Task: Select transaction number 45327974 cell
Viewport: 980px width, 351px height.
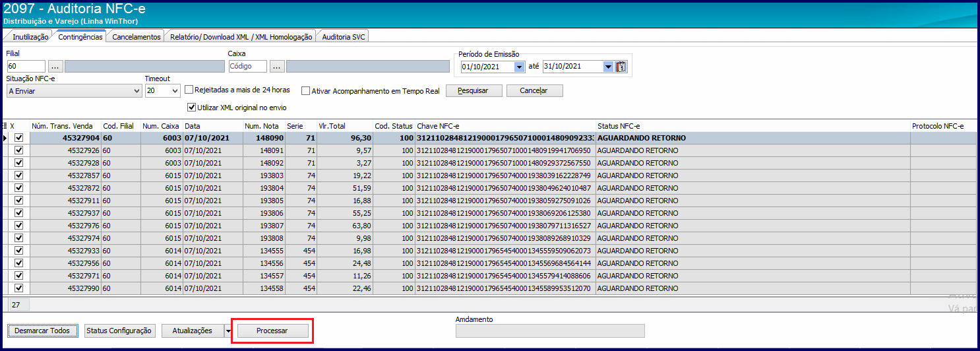Action: point(65,238)
